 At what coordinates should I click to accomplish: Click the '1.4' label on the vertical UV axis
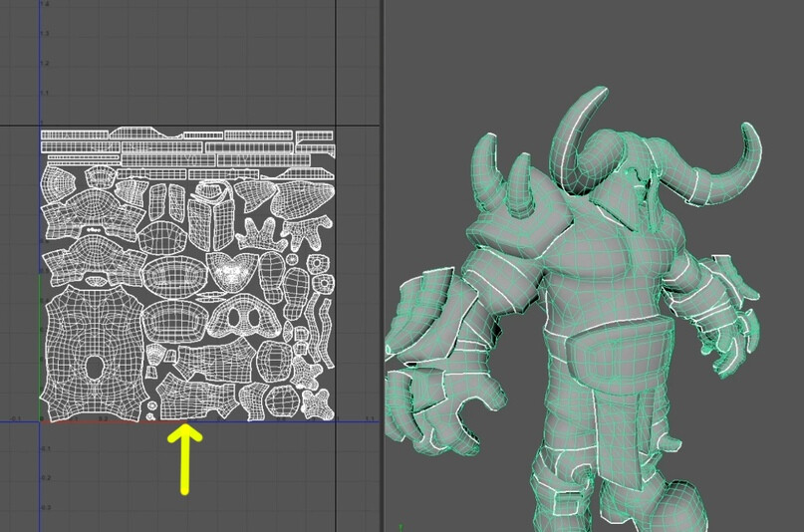(44, 4)
